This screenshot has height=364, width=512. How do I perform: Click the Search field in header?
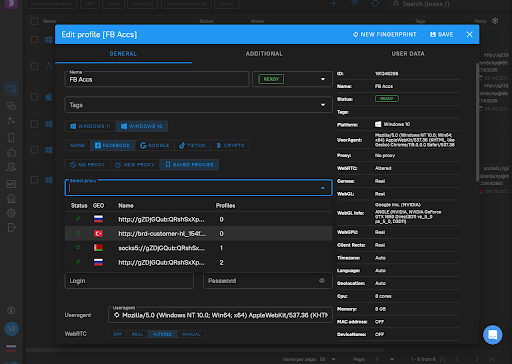click(x=450, y=4)
